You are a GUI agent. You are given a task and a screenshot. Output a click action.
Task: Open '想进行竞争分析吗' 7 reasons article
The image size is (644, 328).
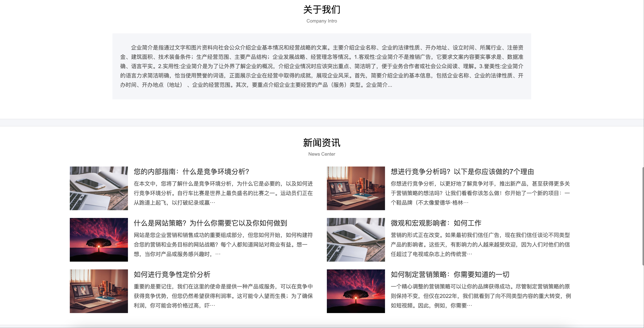[462, 172]
